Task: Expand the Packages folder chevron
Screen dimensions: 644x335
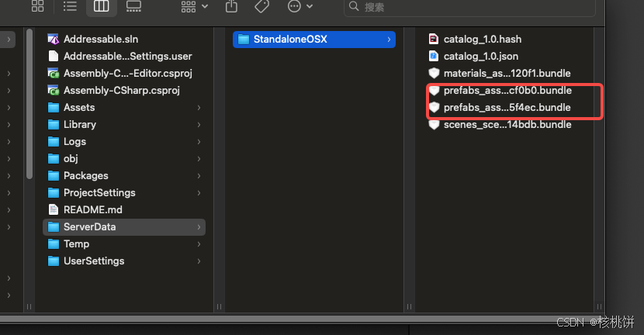Action: [199, 176]
